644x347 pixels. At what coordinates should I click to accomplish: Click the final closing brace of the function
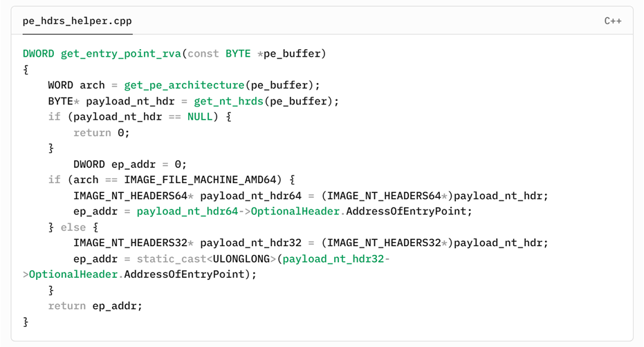click(26, 321)
